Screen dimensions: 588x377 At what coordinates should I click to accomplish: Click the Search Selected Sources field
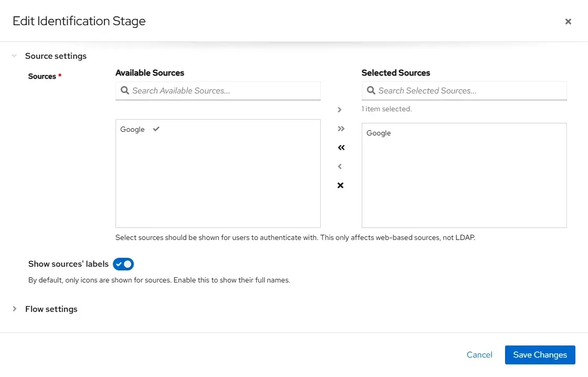464,91
